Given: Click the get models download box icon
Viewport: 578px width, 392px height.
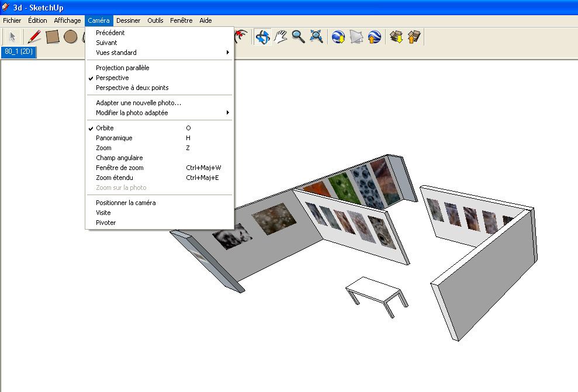Looking at the screenshot, I should point(396,37).
